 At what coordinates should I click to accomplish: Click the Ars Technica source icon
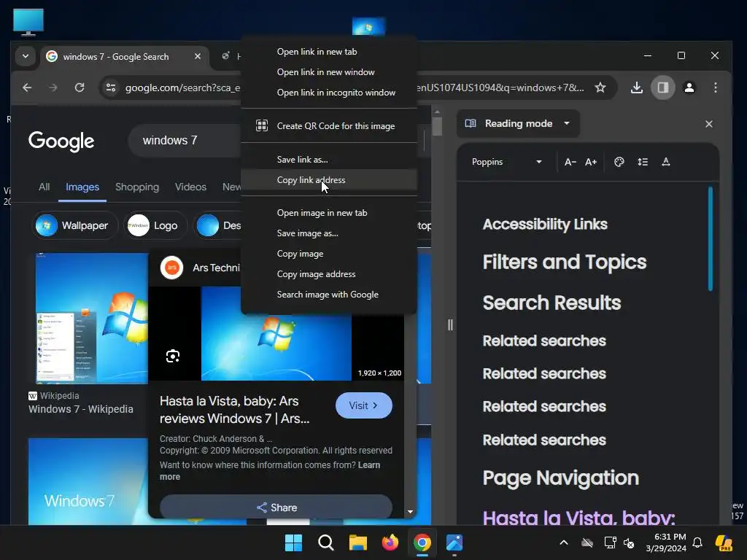(171, 268)
